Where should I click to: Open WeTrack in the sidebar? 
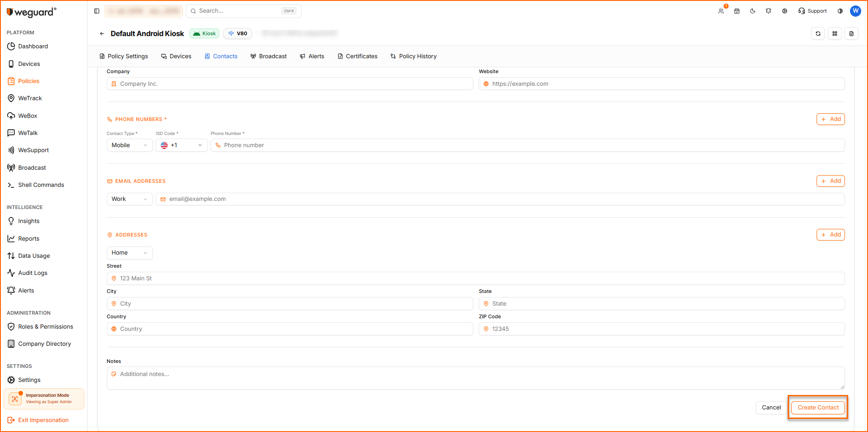tap(30, 98)
